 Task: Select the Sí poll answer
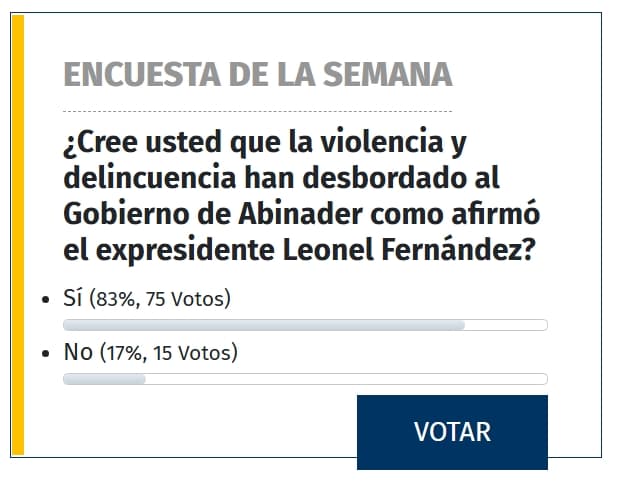point(73,298)
